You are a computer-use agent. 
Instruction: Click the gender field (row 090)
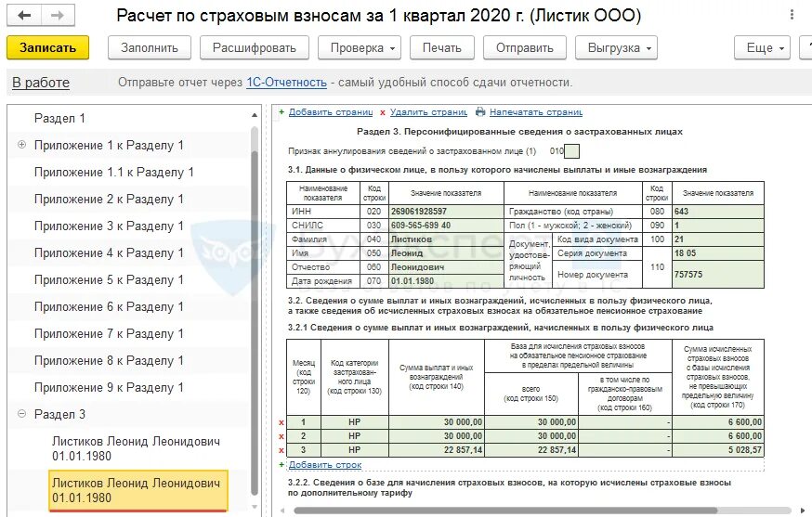click(718, 226)
